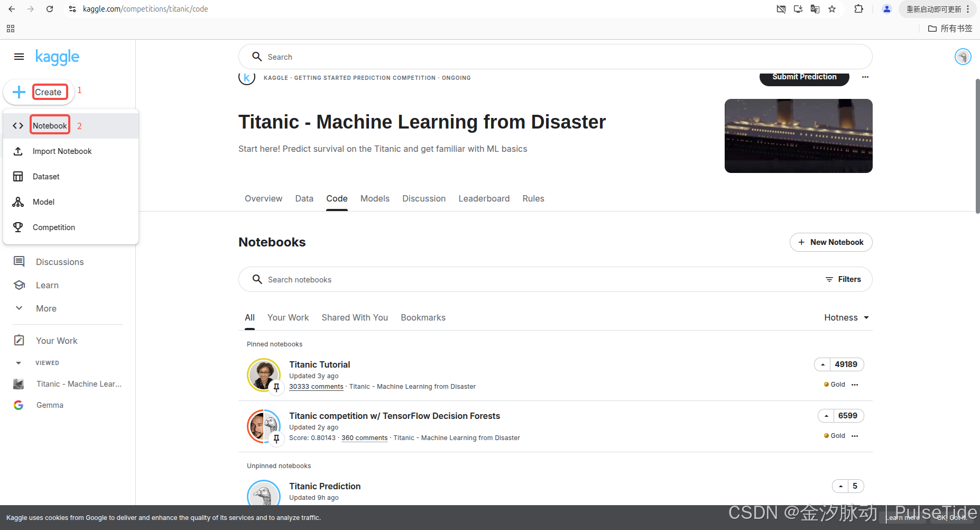Select the Bookmarks tab
980x530 pixels.
pos(423,317)
